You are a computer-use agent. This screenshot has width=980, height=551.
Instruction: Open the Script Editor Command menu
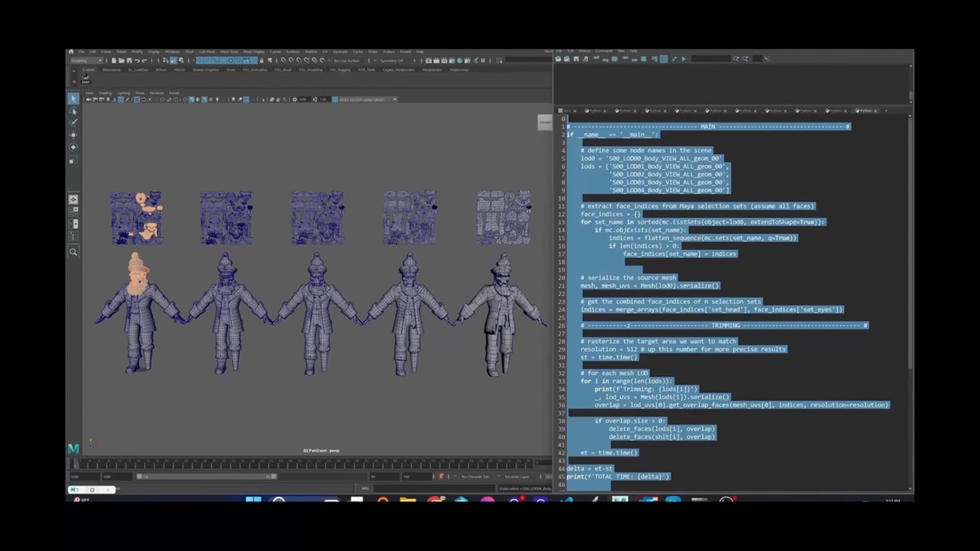[604, 51]
